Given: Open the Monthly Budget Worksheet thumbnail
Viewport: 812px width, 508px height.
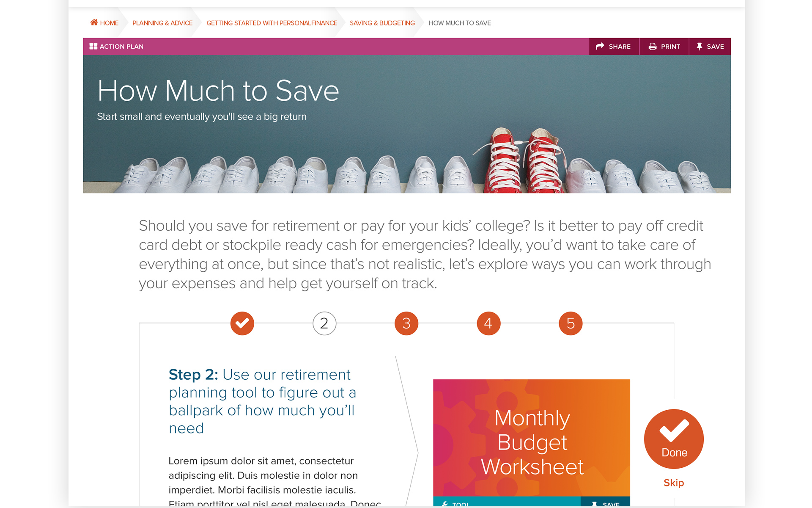Looking at the screenshot, I should pyautogui.click(x=532, y=438).
